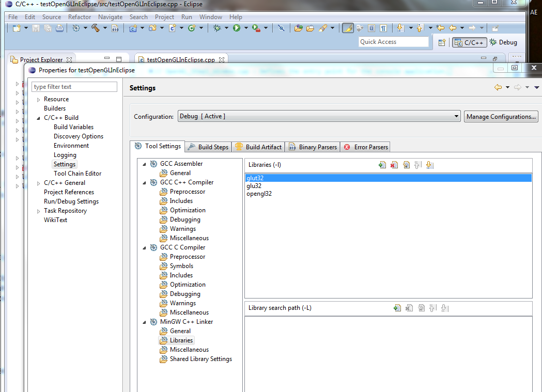Delete the selected library entry
Image resolution: width=542 pixels, height=392 pixels.
point(394,165)
